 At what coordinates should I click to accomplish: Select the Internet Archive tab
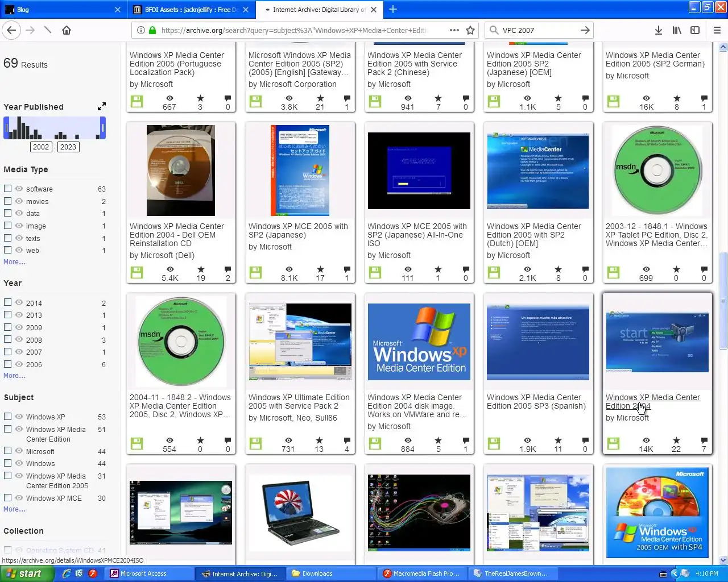(318, 9)
